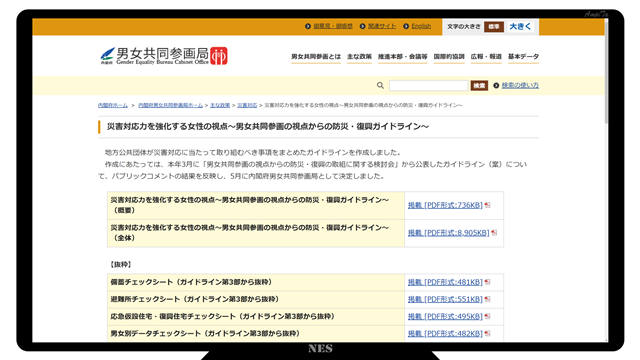This screenshot has height=360, width=640.
Task: Open the 掲載 PDF形式:482KB link
Action: click(445, 334)
